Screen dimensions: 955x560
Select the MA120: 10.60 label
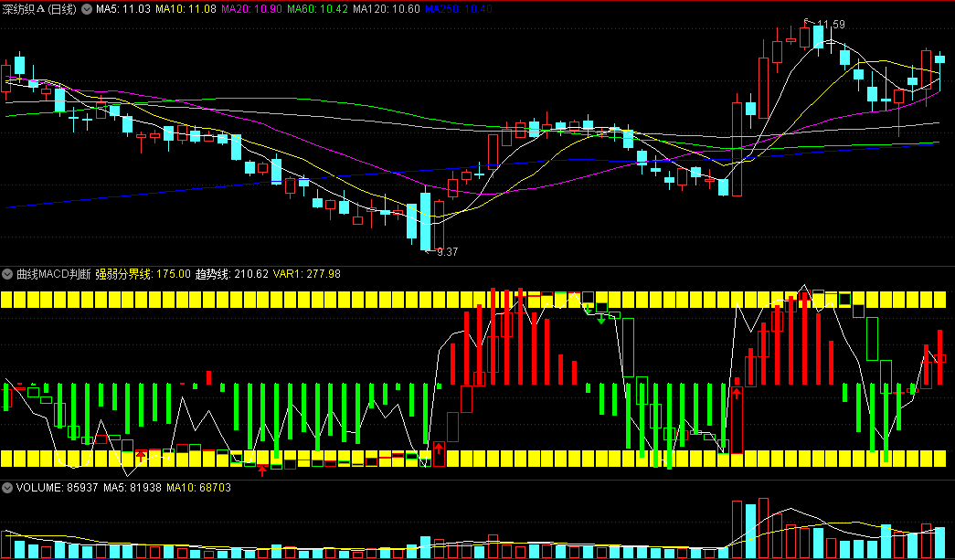click(x=387, y=9)
